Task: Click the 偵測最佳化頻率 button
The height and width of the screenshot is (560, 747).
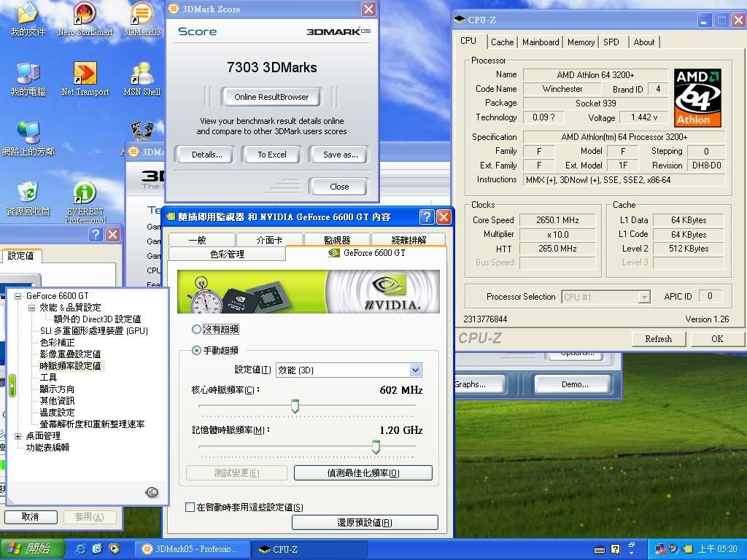Action: [x=363, y=472]
